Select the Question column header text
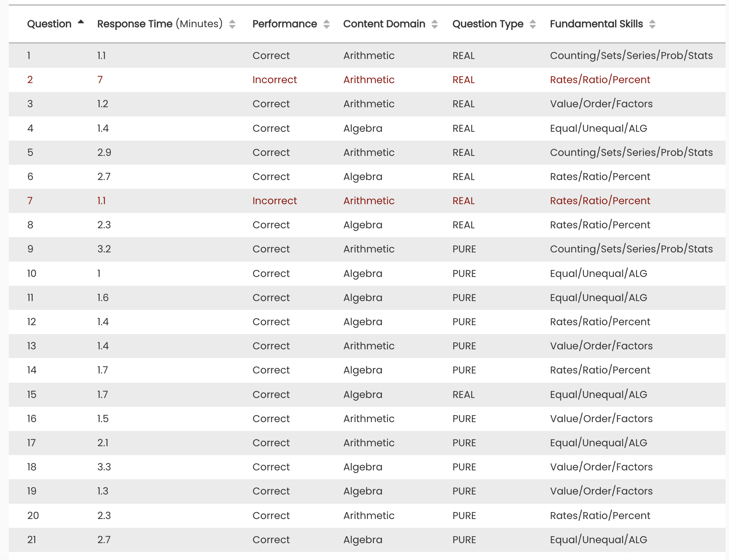 49,24
